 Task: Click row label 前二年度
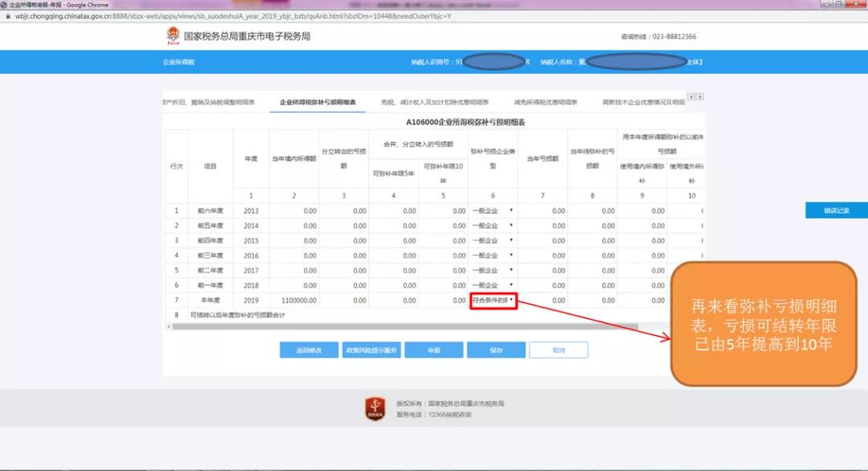coord(211,271)
